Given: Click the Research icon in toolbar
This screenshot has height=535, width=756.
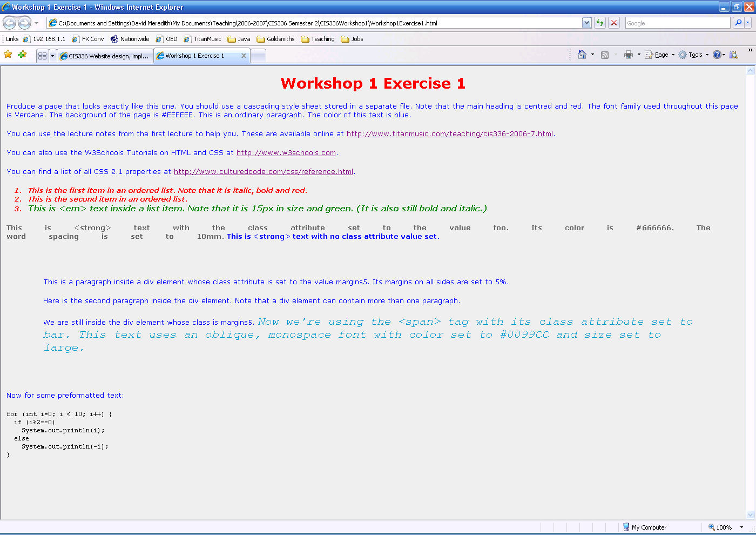Looking at the screenshot, I should (733, 55).
